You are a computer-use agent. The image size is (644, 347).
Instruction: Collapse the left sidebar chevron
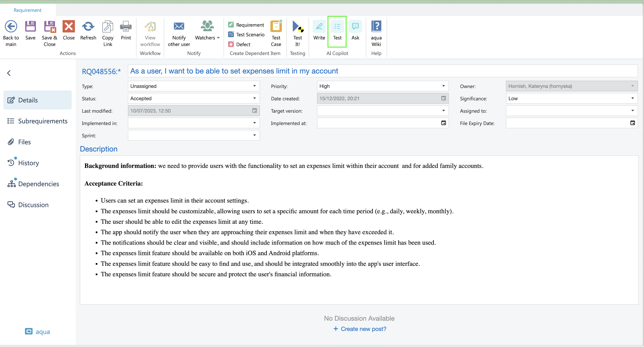tap(9, 73)
